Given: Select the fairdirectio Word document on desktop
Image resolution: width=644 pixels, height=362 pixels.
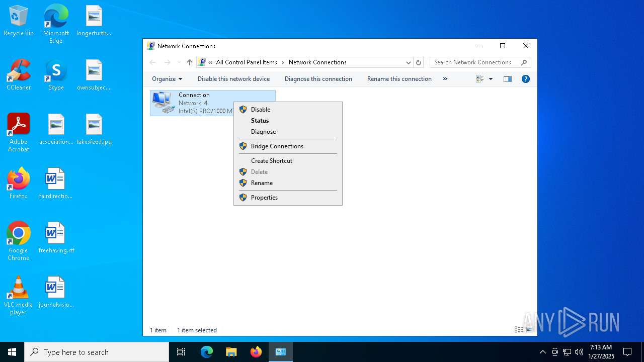Looking at the screenshot, I should [x=56, y=184].
